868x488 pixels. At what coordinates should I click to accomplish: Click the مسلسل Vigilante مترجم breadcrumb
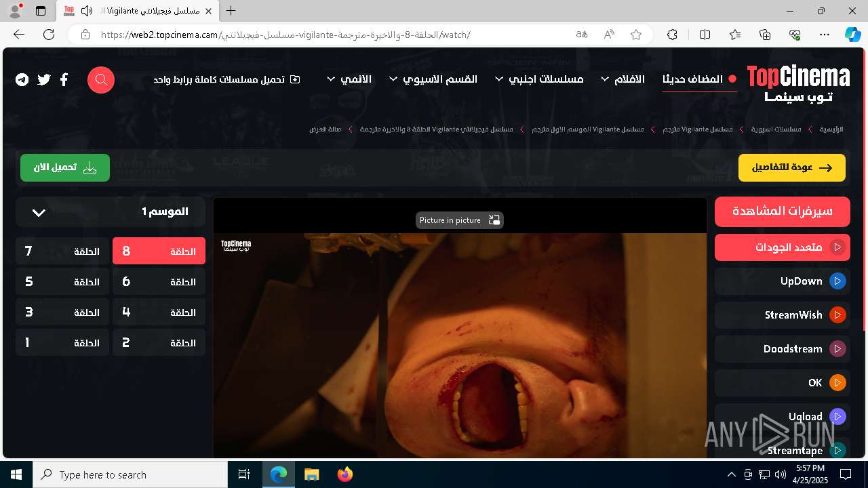pos(697,129)
